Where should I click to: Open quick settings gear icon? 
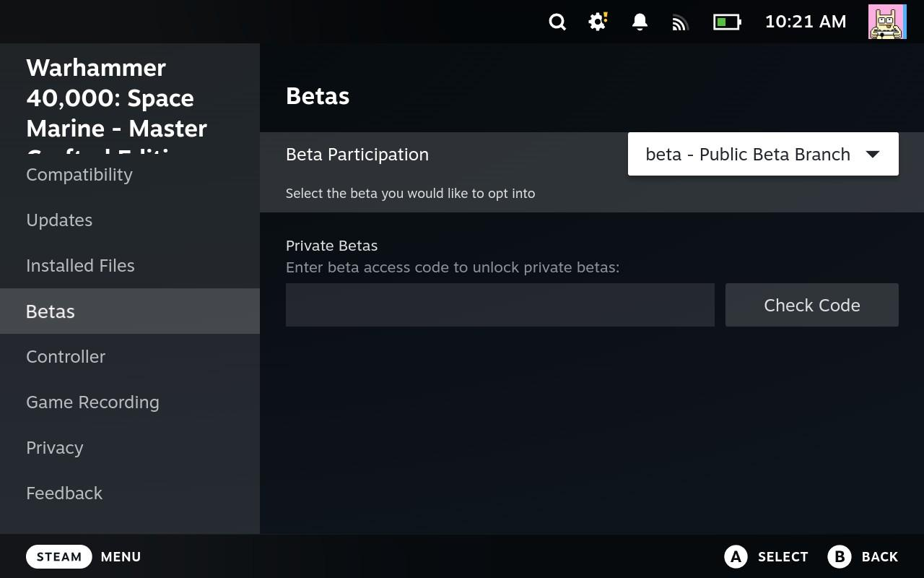click(x=598, y=22)
